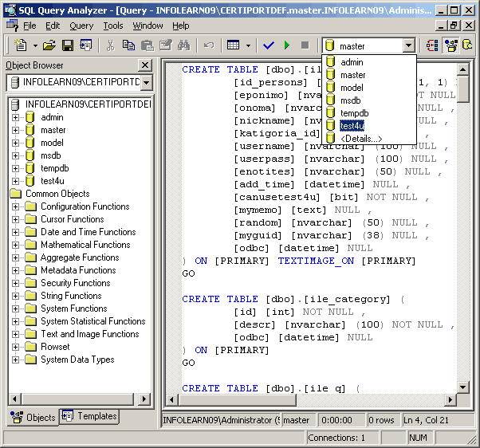Open the Execute Mode dropdown arrow
The image size is (480, 448).
[248, 46]
